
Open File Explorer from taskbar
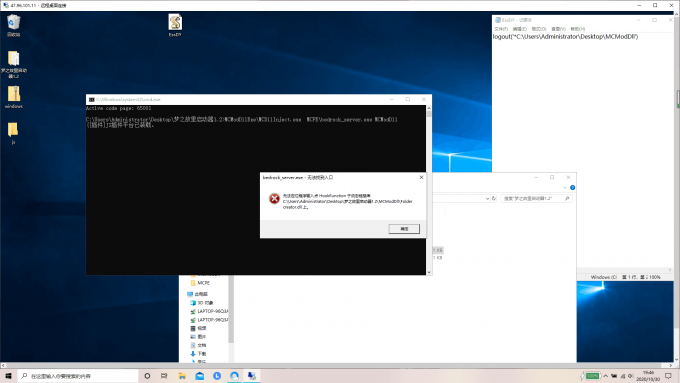coord(182,376)
